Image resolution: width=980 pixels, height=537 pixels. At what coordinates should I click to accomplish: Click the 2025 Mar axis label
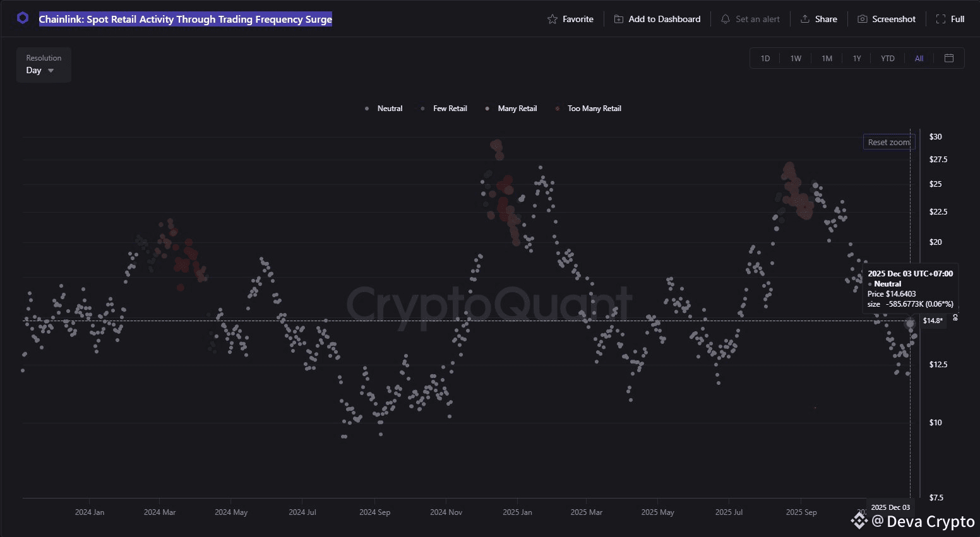pos(587,512)
